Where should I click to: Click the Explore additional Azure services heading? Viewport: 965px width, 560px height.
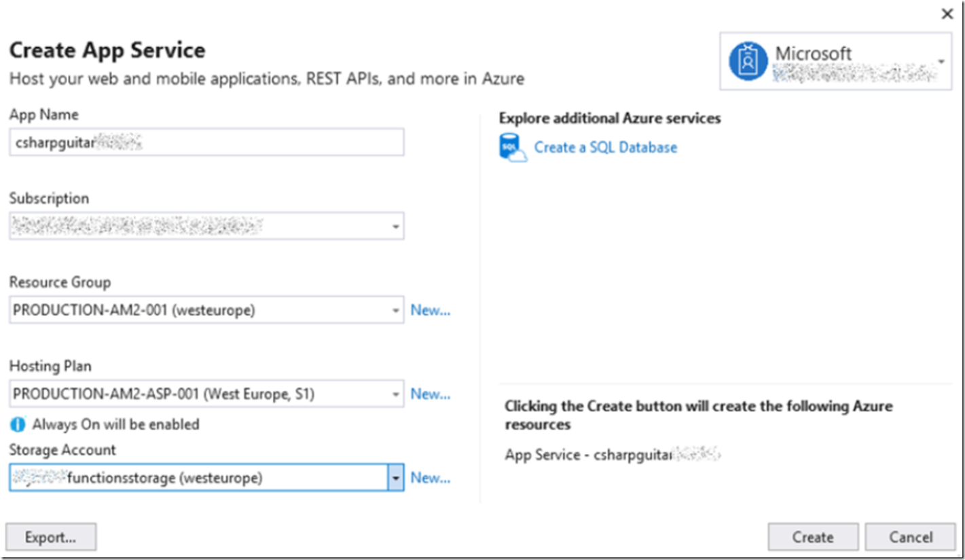(x=610, y=118)
